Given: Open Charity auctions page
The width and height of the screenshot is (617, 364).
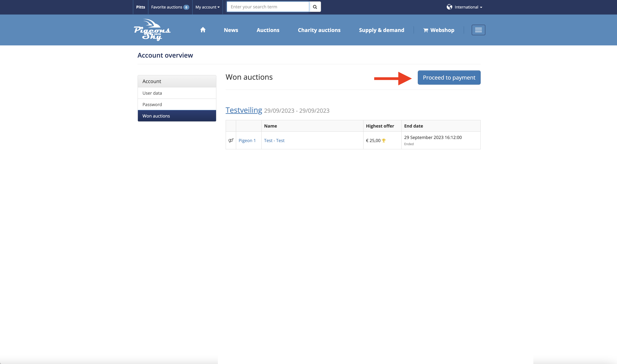Looking at the screenshot, I should click(x=319, y=30).
